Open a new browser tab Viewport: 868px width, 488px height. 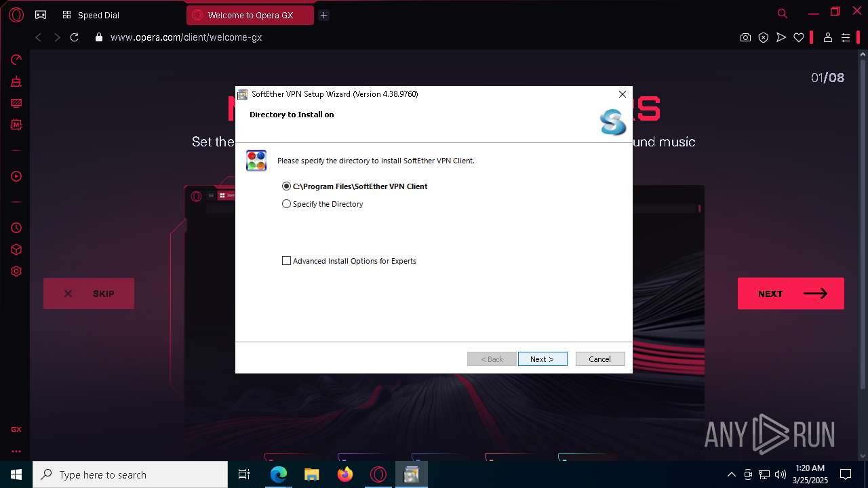click(323, 15)
